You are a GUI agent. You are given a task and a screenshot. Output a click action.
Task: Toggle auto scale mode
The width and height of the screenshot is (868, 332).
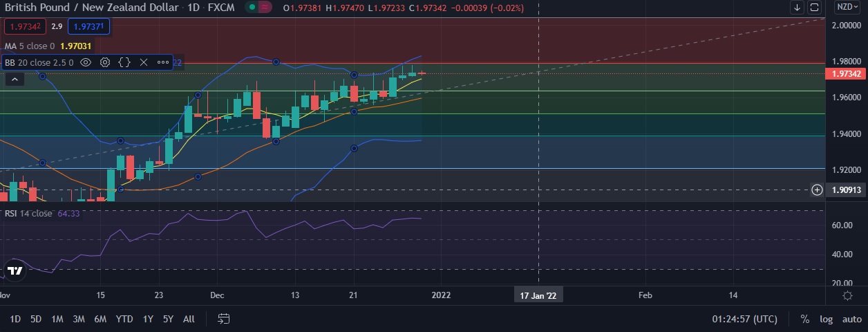coord(851,320)
